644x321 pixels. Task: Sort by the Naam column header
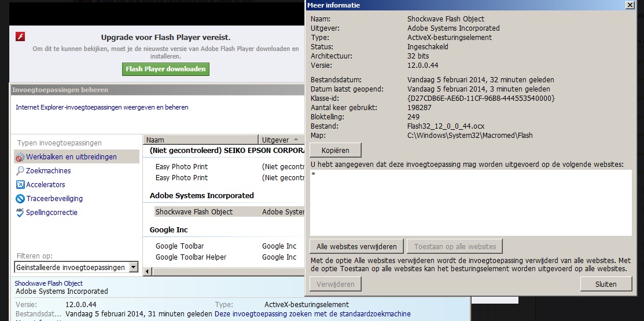[x=200, y=140]
